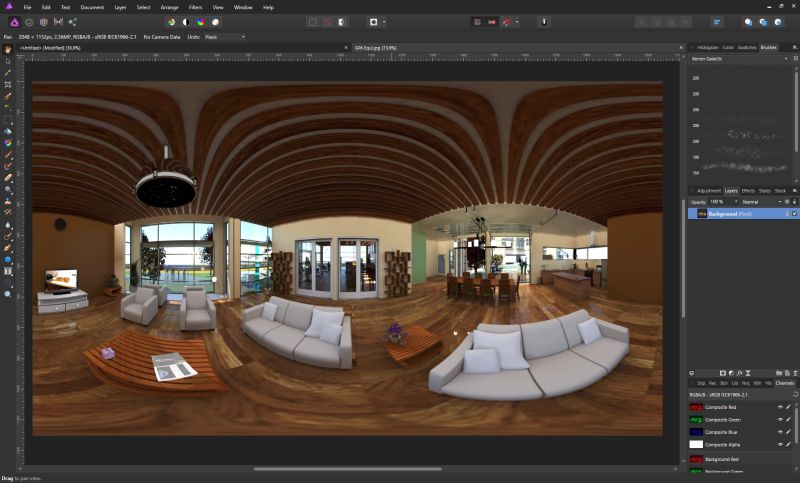Open the Xenon Galactic brush category dropdown
Image resolution: width=800 pixels, height=483 pixels.
pos(739,59)
